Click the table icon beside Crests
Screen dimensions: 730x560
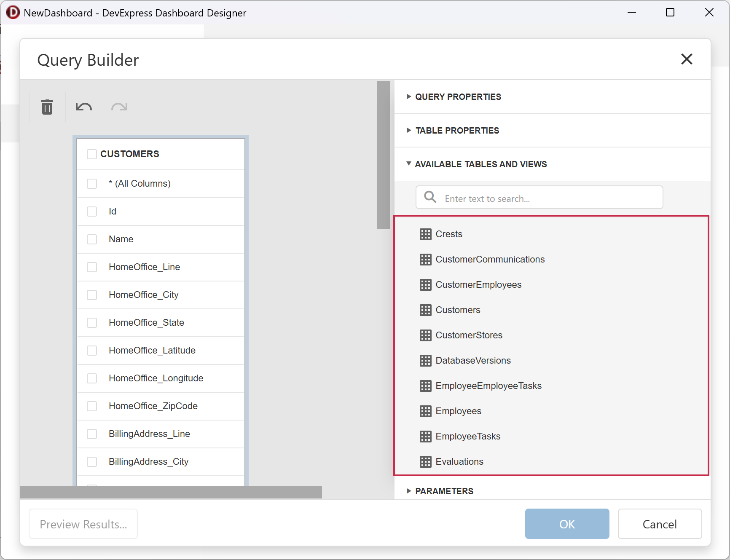tap(425, 234)
